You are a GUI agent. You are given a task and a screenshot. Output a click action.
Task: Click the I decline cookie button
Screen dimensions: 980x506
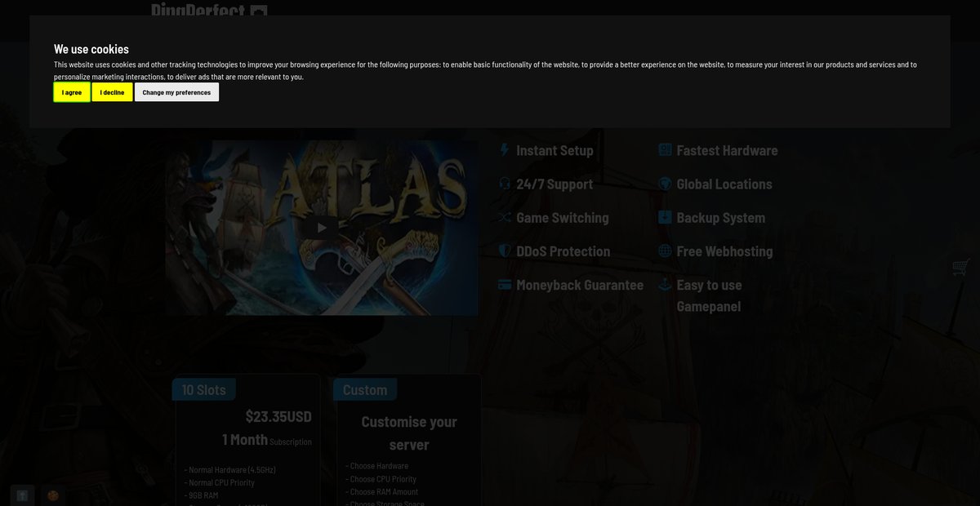pyautogui.click(x=112, y=92)
